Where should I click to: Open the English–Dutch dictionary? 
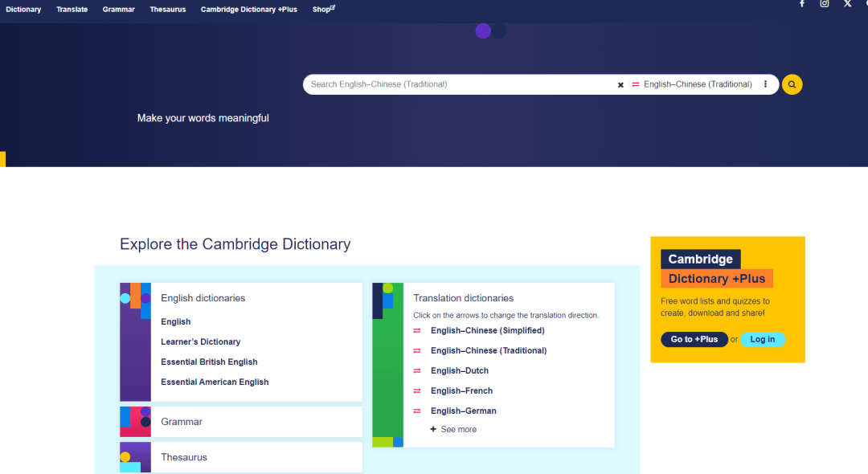point(460,370)
